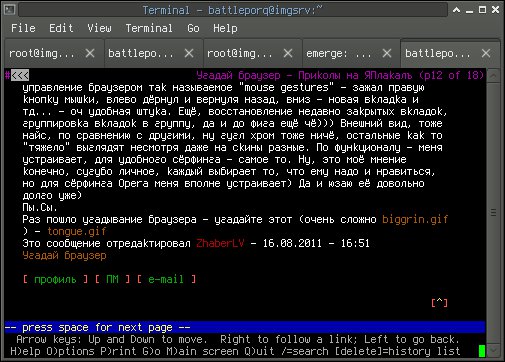Open the Terminal menu
The height and width of the screenshot is (362, 505).
149,28
